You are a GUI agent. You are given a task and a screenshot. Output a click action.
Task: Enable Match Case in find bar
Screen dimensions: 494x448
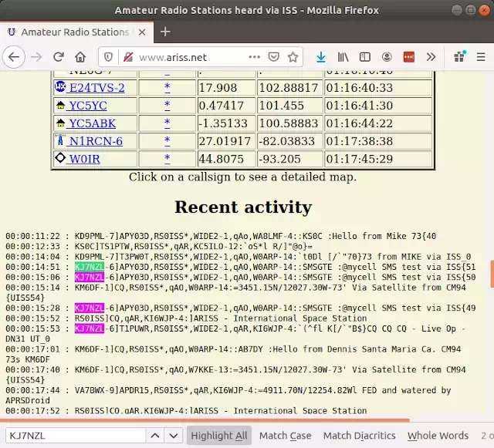coord(285,436)
